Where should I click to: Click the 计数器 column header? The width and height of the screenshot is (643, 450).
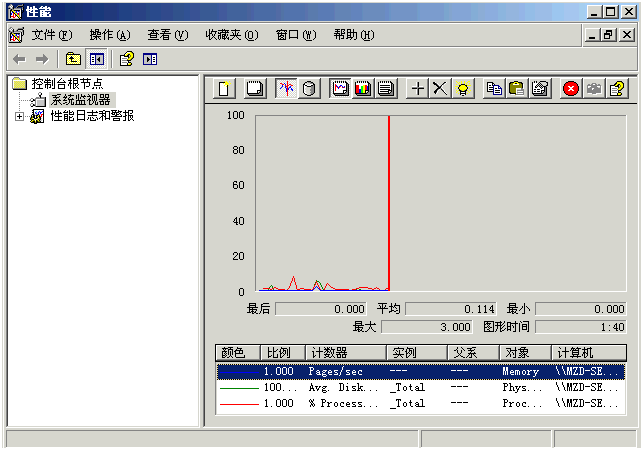346,352
